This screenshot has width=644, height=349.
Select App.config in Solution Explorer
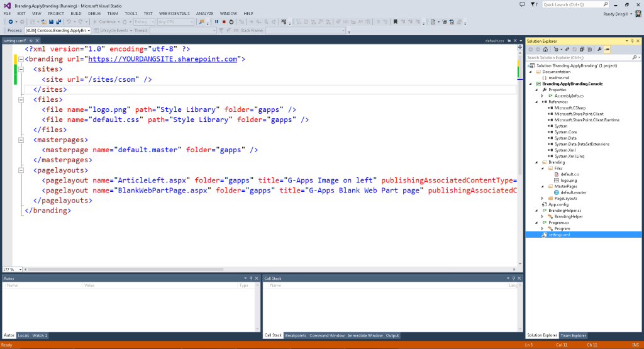point(558,204)
